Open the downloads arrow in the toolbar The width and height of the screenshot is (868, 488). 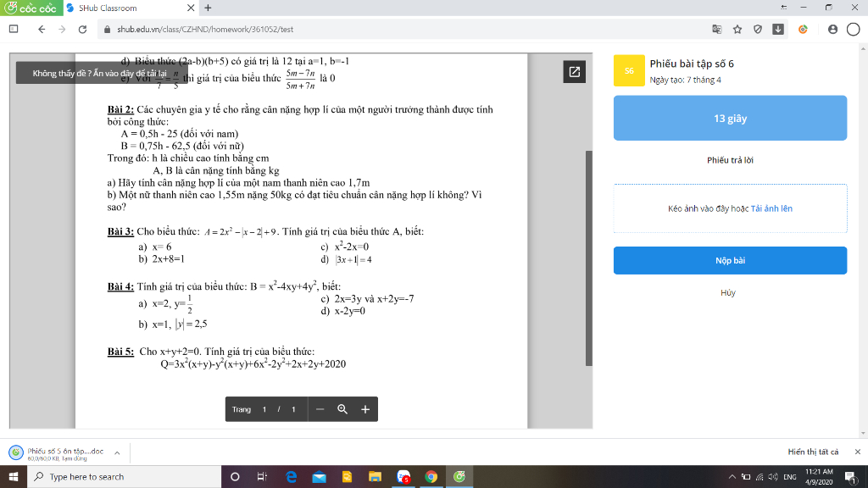click(778, 30)
